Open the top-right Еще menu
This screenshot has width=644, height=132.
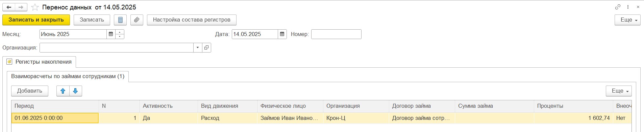click(627, 20)
